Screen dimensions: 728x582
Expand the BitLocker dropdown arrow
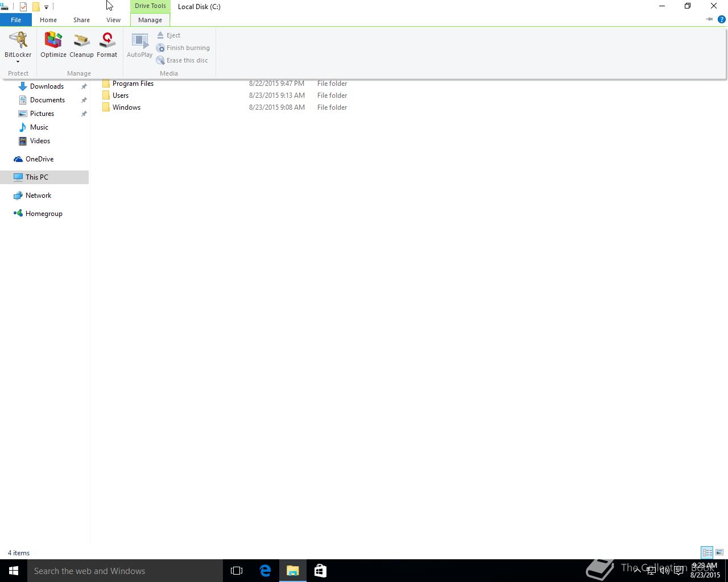coord(18,61)
